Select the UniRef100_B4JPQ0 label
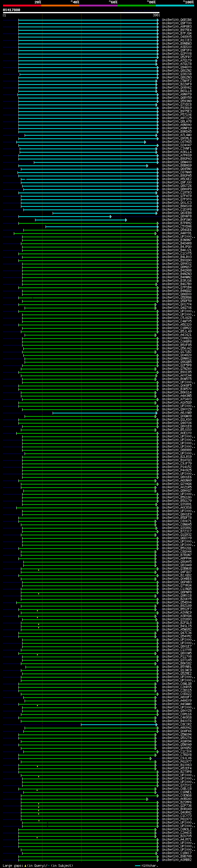Viewport: 197px width, 868px height. [x=176, y=247]
